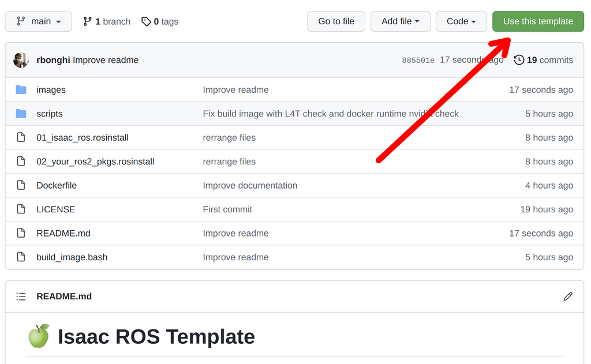Click the LICENSE file icon

[21, 209]
